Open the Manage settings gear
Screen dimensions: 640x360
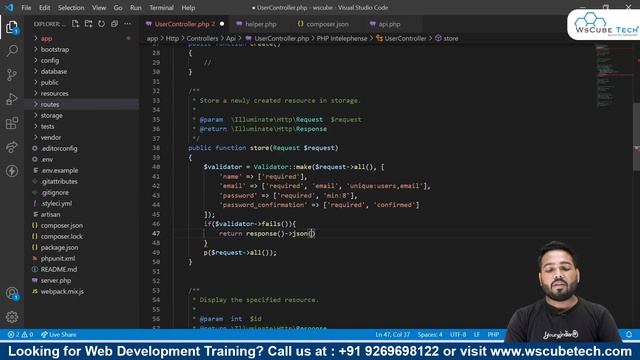point(12,317)
